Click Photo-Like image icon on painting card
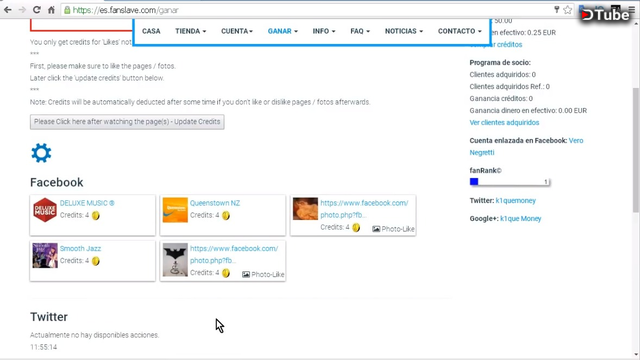The height and width of the screenshot is (360, 640). (376, 229)
